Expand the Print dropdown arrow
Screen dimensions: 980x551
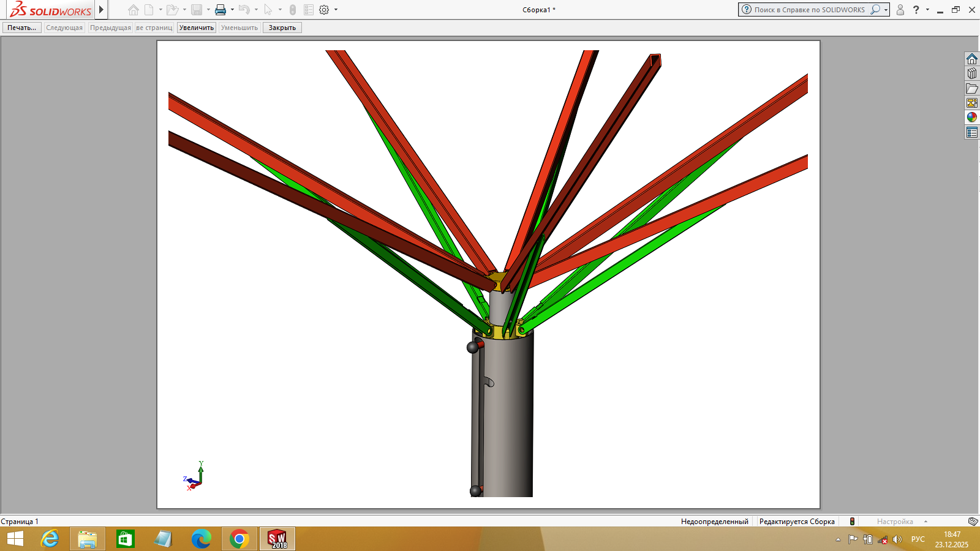(232, 10)
